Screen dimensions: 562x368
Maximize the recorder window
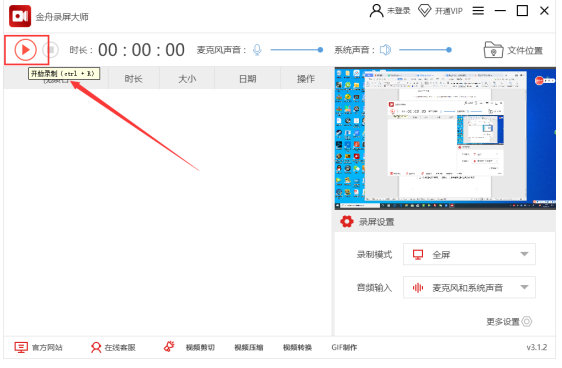pos(522,11)
